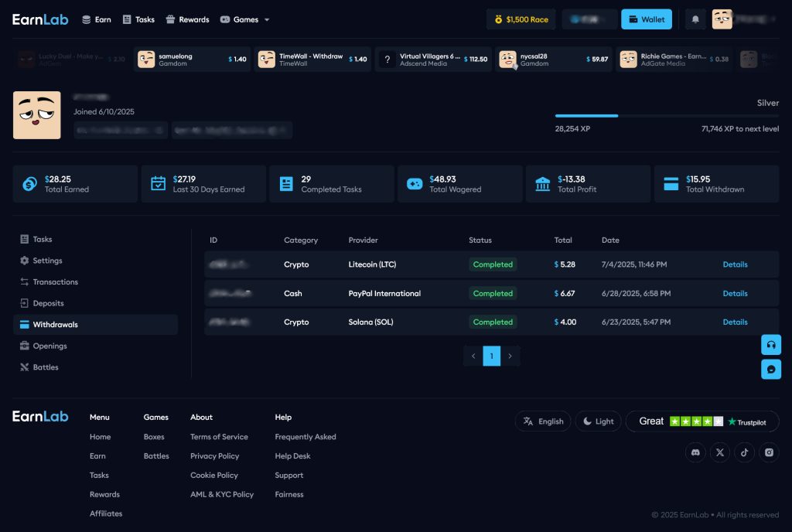Select Withdrawals in profile sidebar
792x532 pixels.
pos(95,325)
